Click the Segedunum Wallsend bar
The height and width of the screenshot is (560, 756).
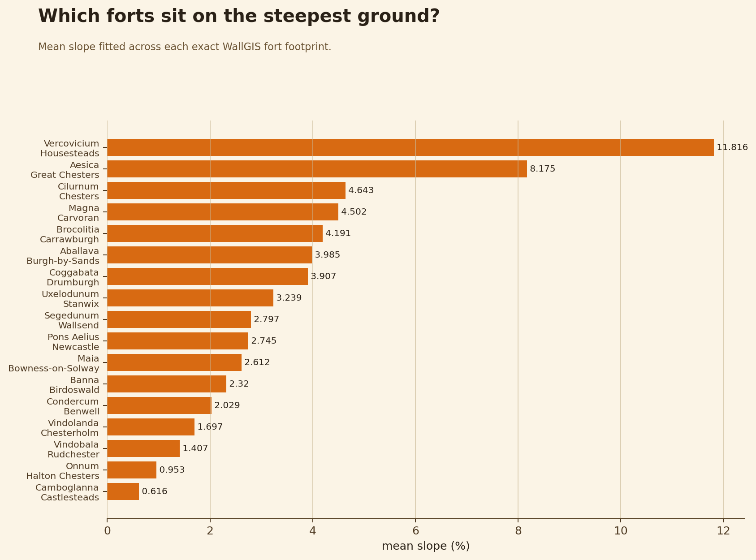tap(179, 319)
